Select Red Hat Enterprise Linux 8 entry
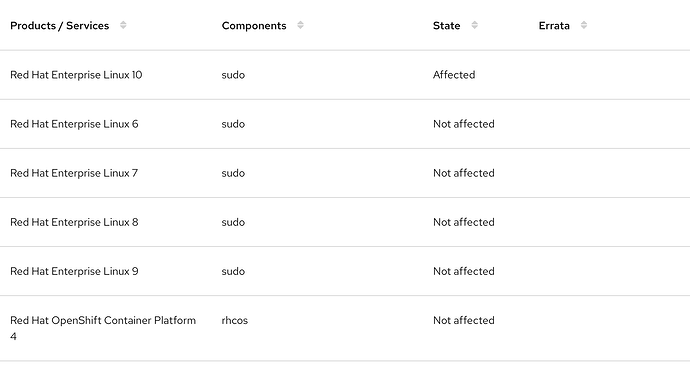The width and height of the screenshot is (690, 367). coord(74,222)
